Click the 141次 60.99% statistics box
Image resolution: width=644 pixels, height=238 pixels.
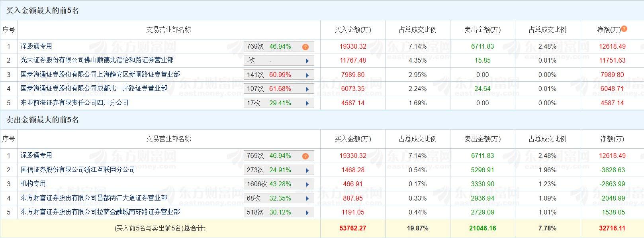click(274, 75)
